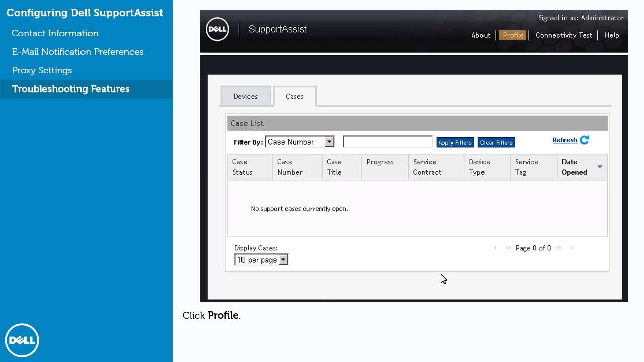Click the filter text input field

pyautogui.click(x=387, y=142)
